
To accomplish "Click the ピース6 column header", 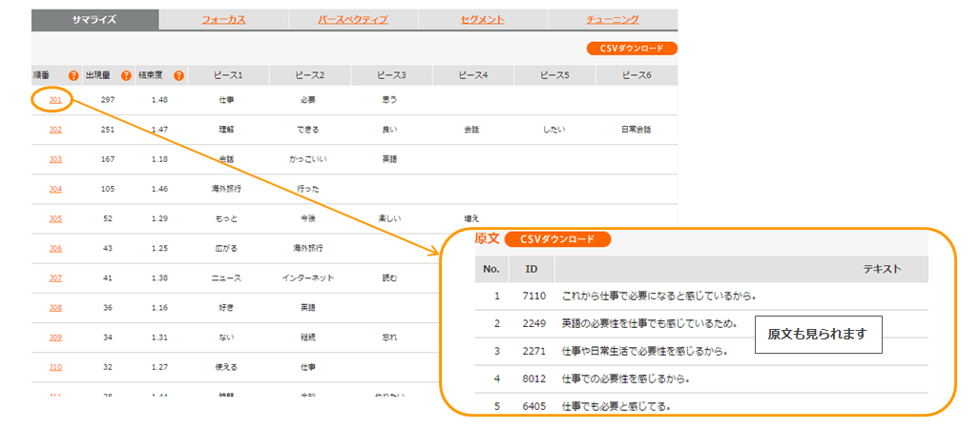I will pyautogui.click(x=636, y=75).
